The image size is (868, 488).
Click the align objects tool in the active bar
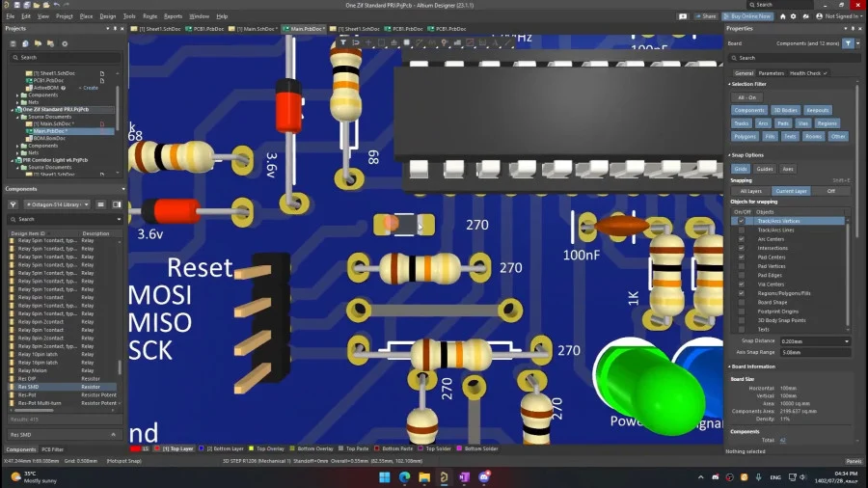point(393,42)
